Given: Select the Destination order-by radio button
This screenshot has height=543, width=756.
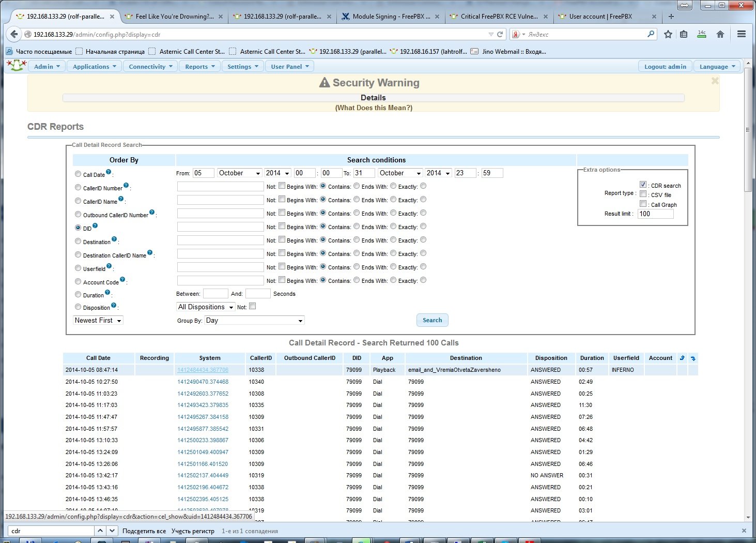Looking at the screenshot, I should 78,241.
